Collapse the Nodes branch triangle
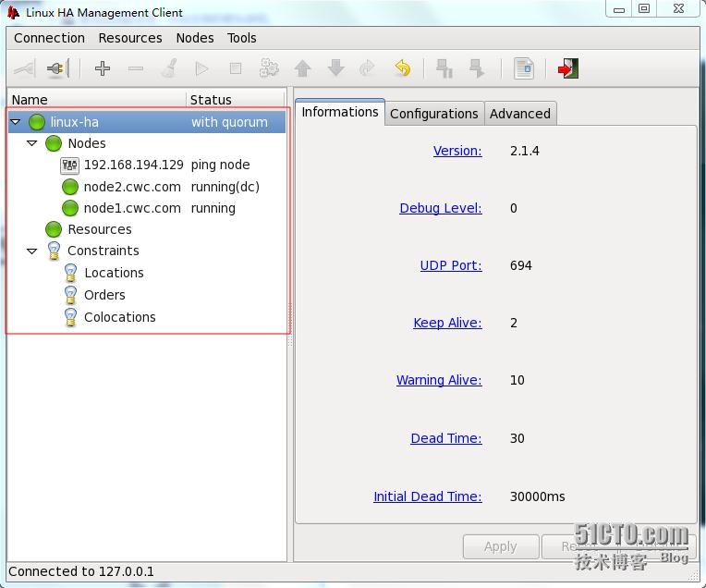The height and width of the screenshot is (588, 706). 32,143
